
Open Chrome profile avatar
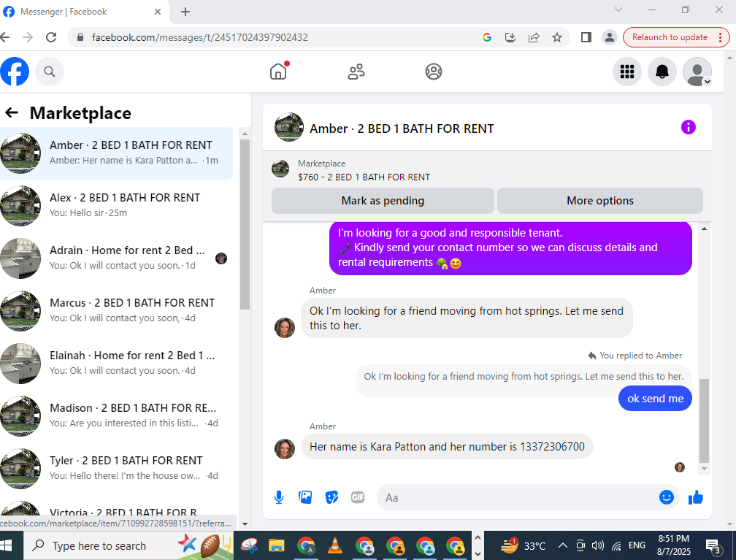(x=609, y=37)
